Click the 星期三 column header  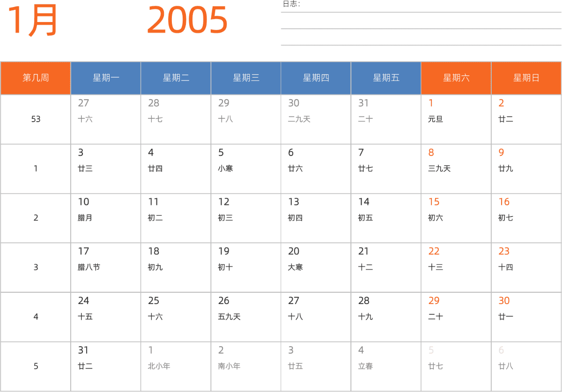coord(246,78)
